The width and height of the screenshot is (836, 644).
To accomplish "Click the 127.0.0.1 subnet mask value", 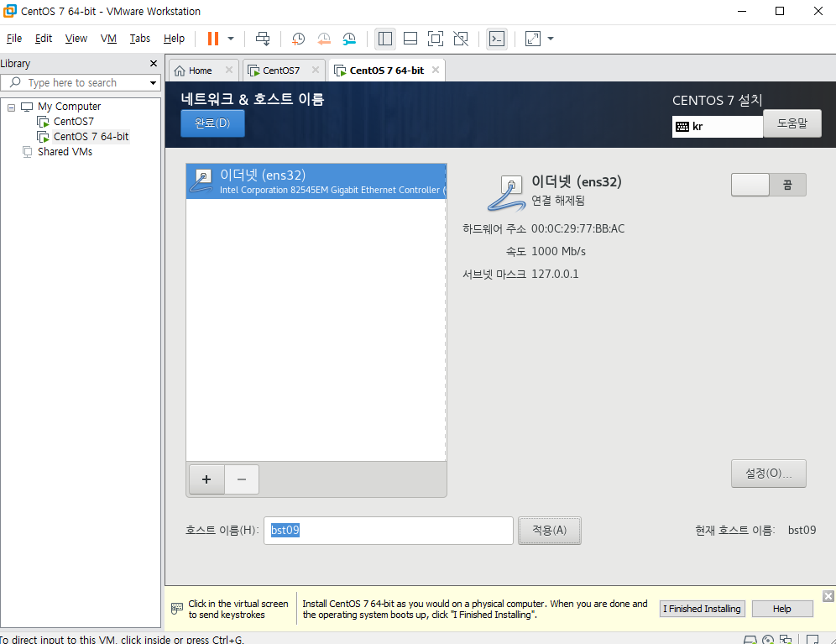I will [x=555, y=275].
